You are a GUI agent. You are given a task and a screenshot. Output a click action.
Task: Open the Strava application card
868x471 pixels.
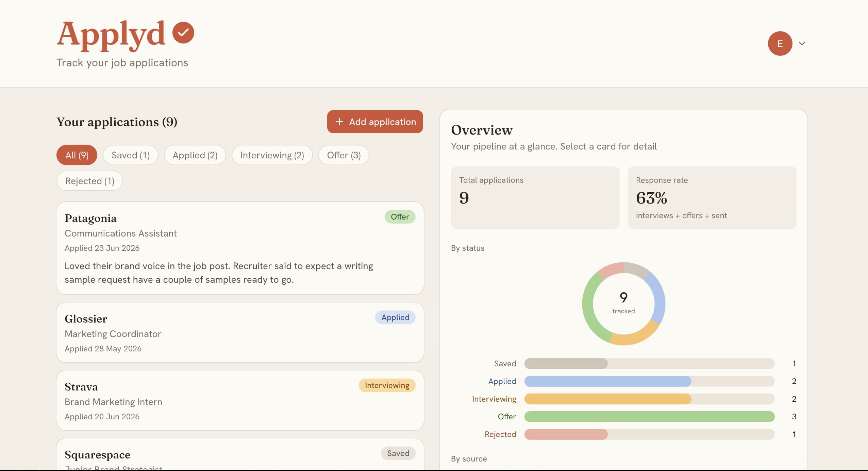tap(240, 400)
